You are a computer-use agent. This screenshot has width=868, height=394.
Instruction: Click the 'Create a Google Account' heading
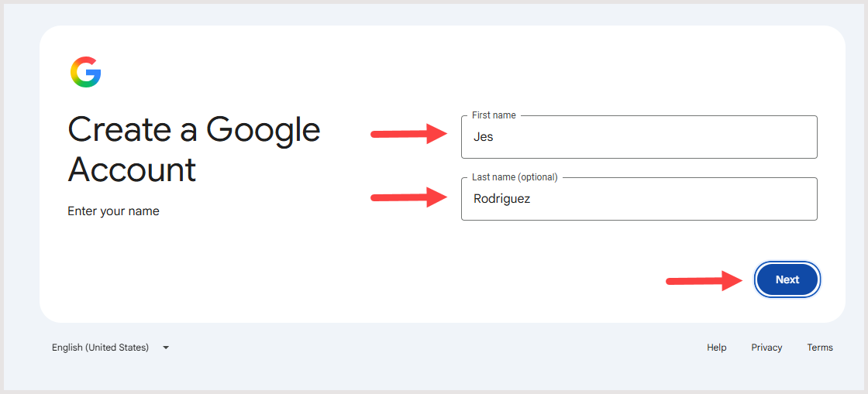(x=194, y=149)
